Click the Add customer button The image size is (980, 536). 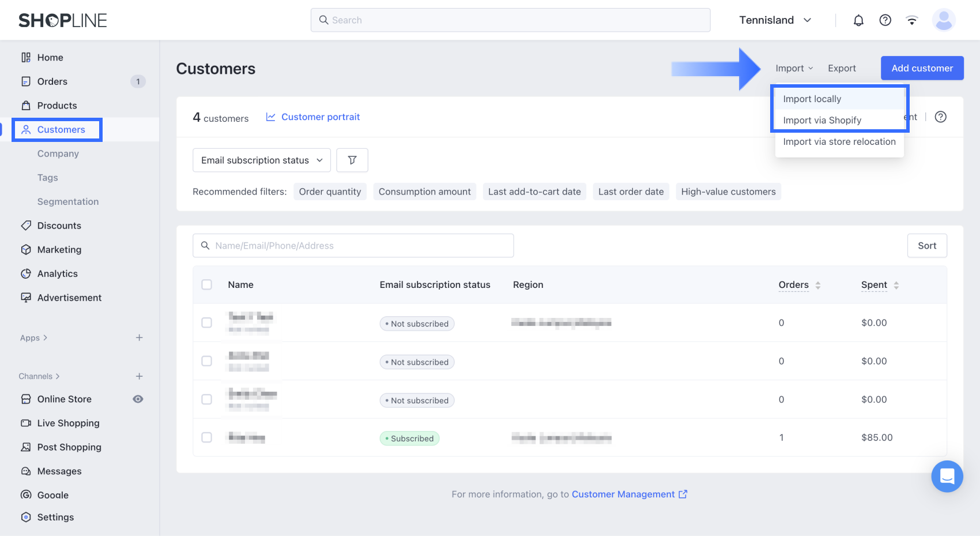coord(921,68)
